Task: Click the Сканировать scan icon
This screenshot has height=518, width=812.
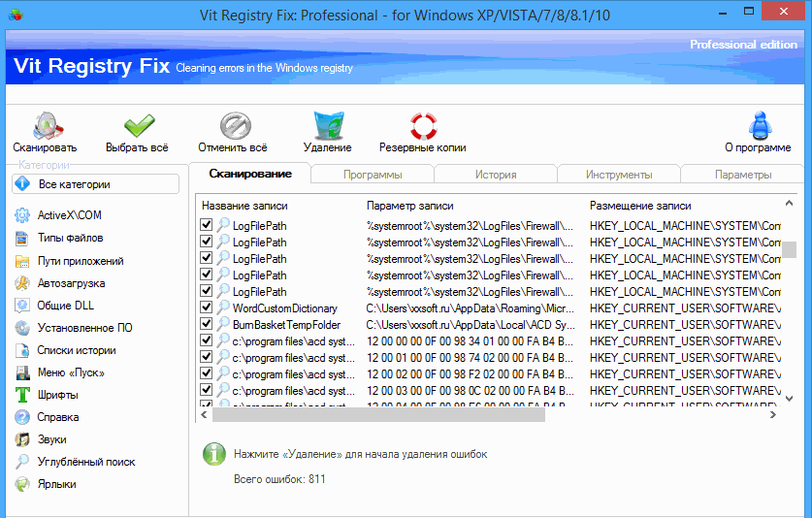Action: coord(48,125)
